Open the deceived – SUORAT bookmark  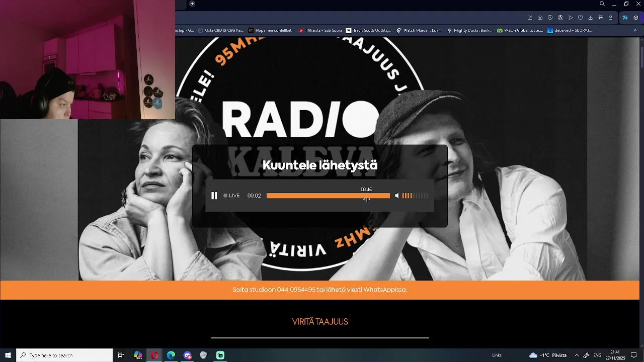(x=570, y=30)
